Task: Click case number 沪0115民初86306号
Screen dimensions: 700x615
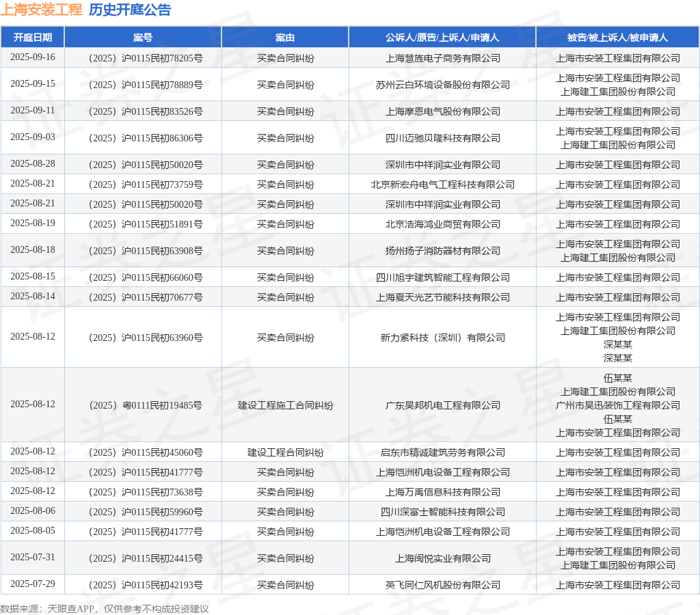Action: (146, 138)
